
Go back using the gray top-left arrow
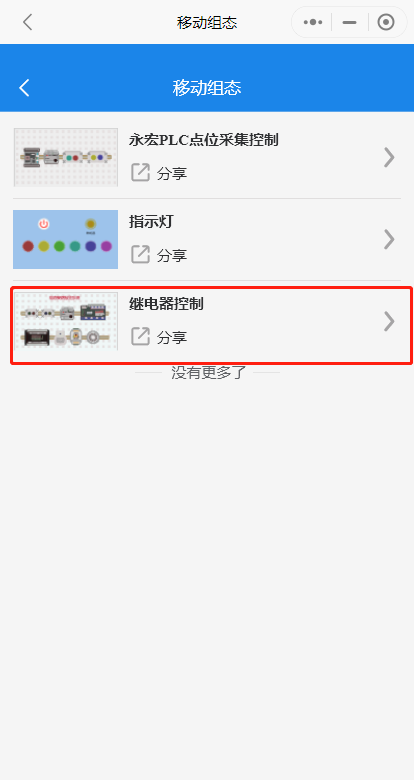point(27,22)
